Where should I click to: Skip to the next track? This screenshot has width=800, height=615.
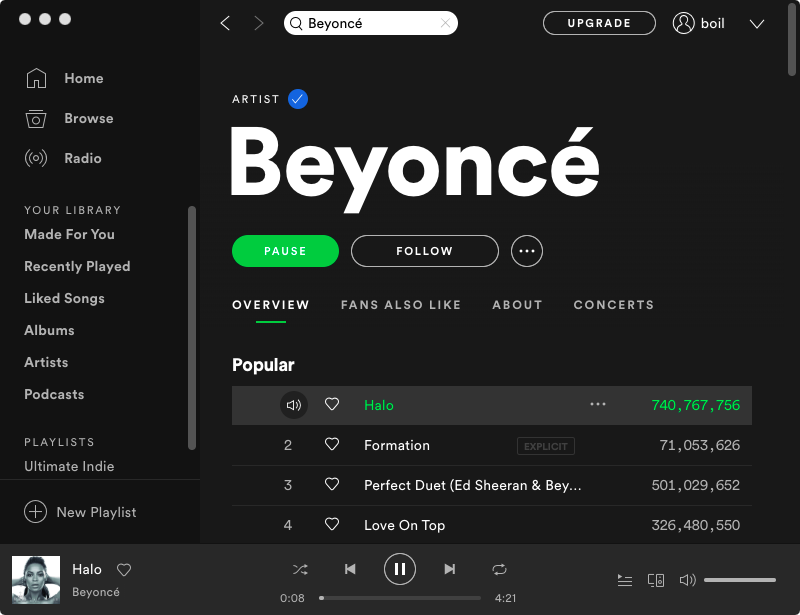(x=449, y=568)
